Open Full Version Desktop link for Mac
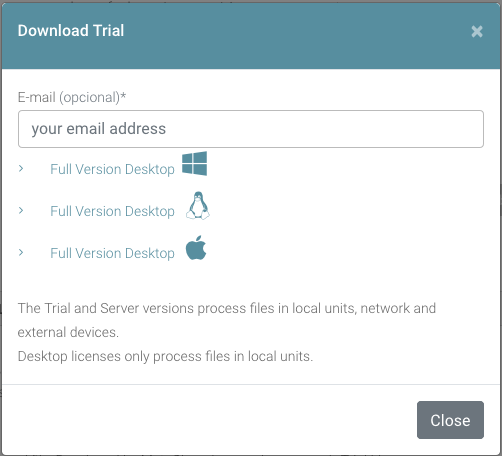This screenshot has height=456, width=502. 112,253
